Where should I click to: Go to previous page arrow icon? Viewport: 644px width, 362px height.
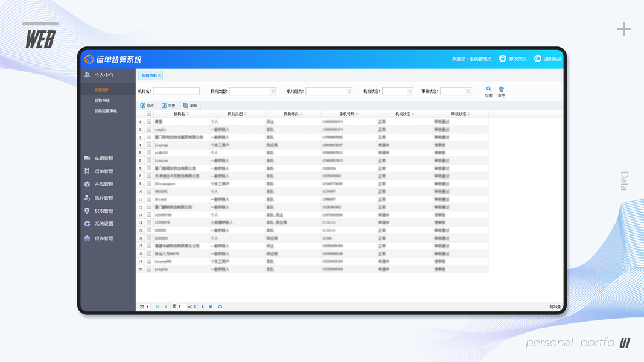166,306
